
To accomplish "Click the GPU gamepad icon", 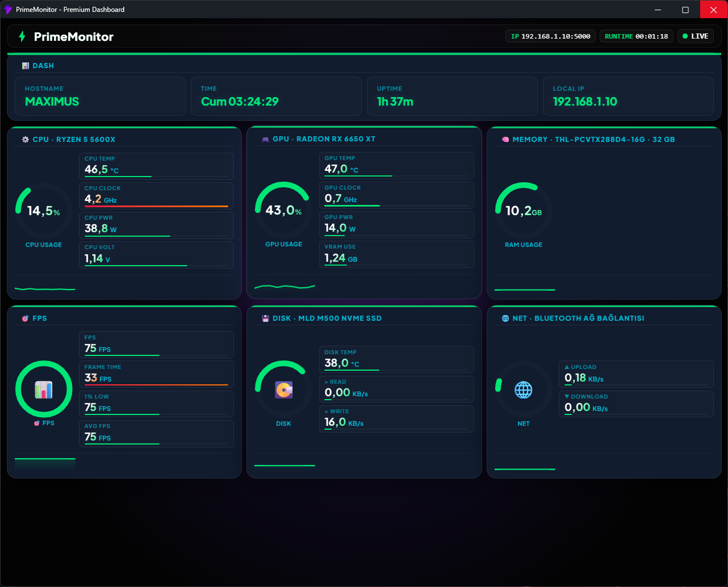I will pos(265,139).
